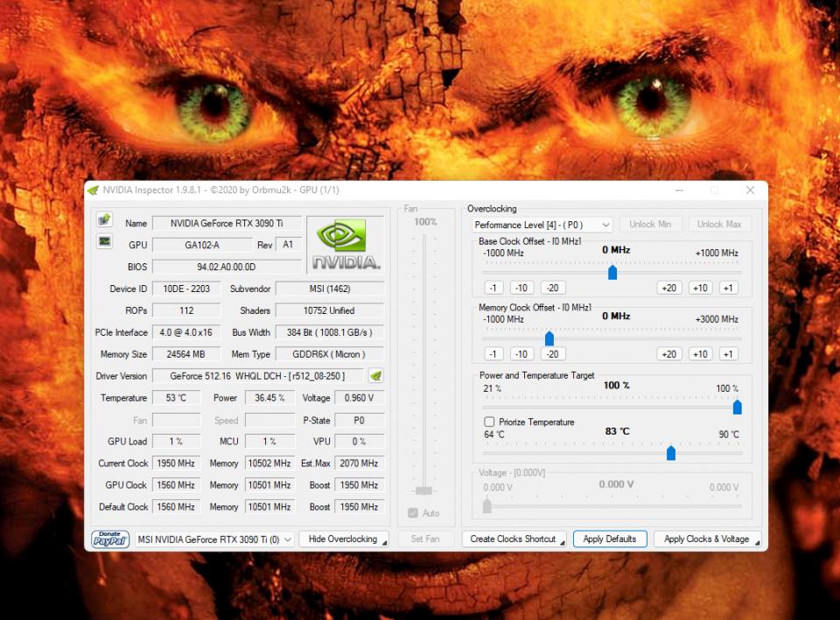Screen dimensions: 840x620
Task: Click Memory Clock Offset +1 button
Action: 729,354
